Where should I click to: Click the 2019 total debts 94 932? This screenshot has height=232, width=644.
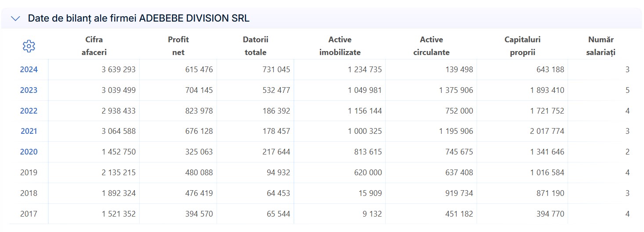[x=279, y=173]
